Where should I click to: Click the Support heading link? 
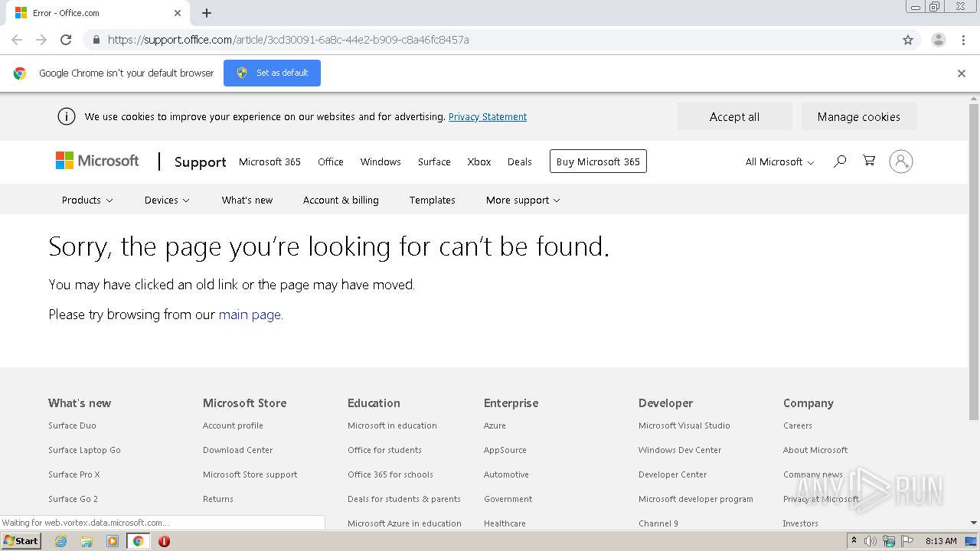point(200,161)
